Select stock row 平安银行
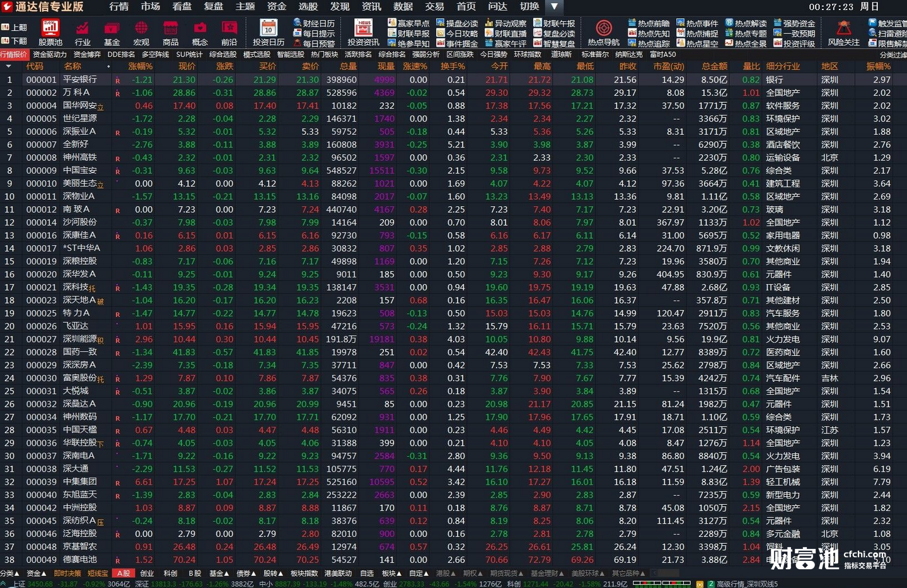Screen dimensions: 907x588 (453, 80)
